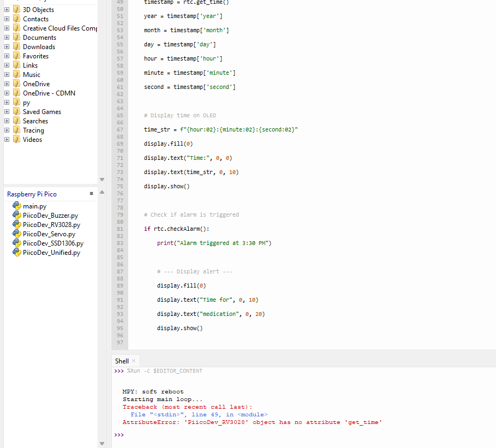Select the 3D Objects folder icon
The height and width of the screenshot is (448, 496).
(17, 9)
